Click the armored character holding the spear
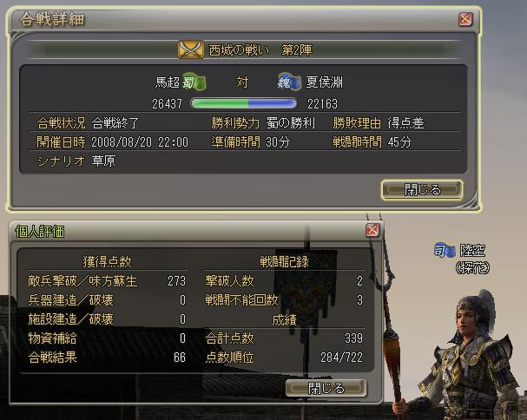 pos(469,356)
